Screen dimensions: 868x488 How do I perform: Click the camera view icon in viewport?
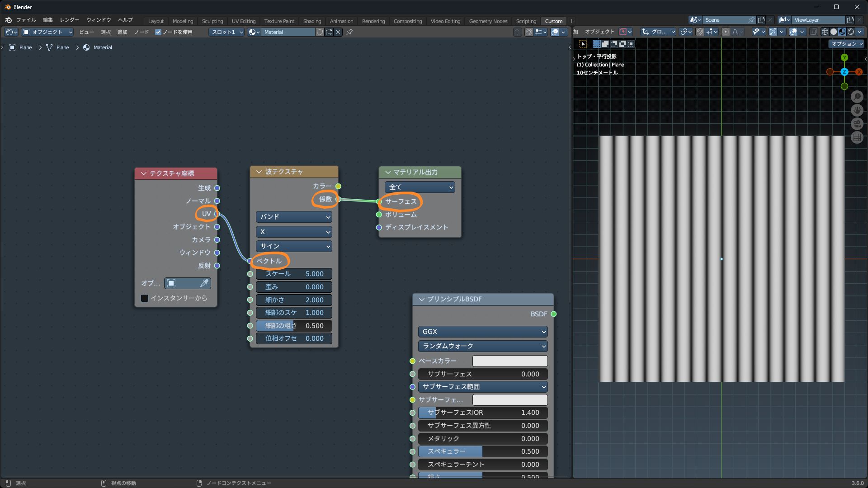point(857,124)
